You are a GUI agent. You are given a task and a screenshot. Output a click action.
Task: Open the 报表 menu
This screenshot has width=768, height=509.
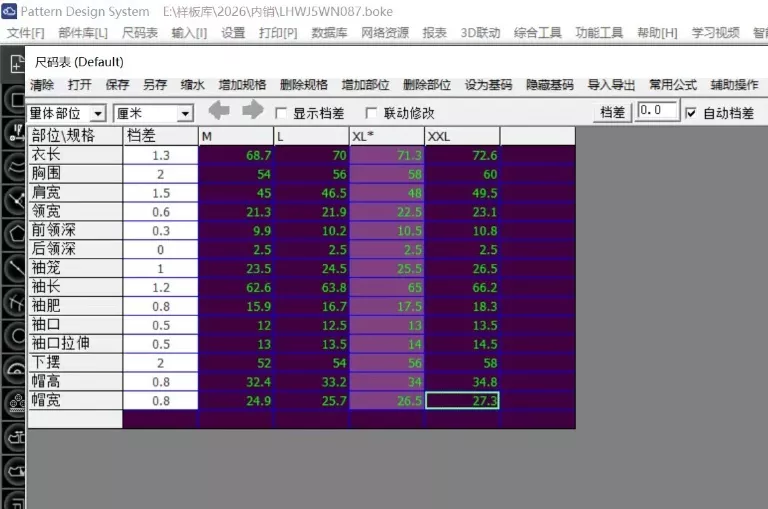434,33
